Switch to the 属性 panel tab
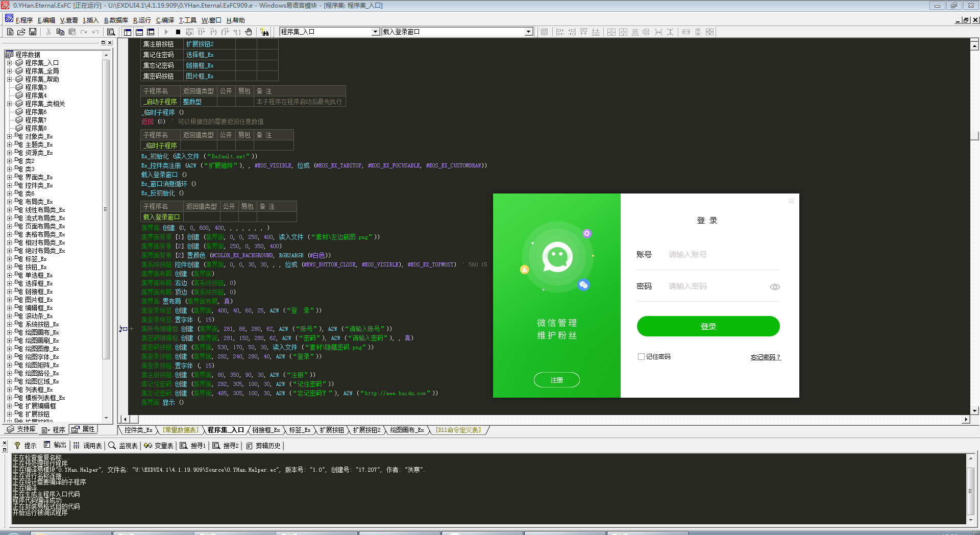The width and height of the screenshot is (980, 535). click(x=84, y=429)
